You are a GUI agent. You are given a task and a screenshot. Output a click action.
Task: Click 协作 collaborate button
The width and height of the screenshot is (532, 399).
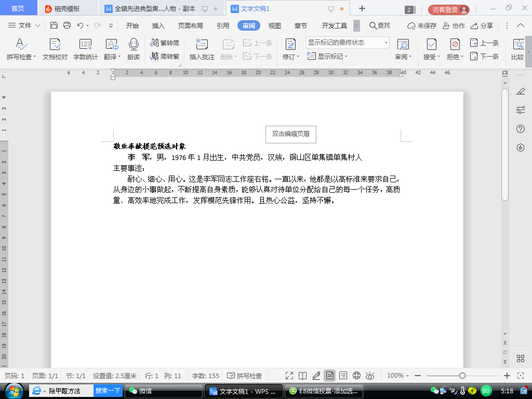click(x=454, y=25)
